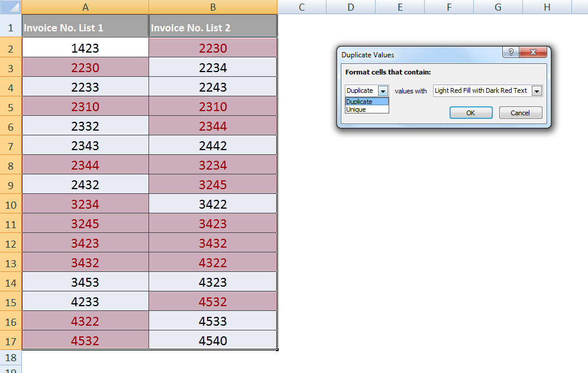Viewport: 588px width, 373px height.
Task: Choose Unique from the dropdown list
Action: (x=367, y=109)
